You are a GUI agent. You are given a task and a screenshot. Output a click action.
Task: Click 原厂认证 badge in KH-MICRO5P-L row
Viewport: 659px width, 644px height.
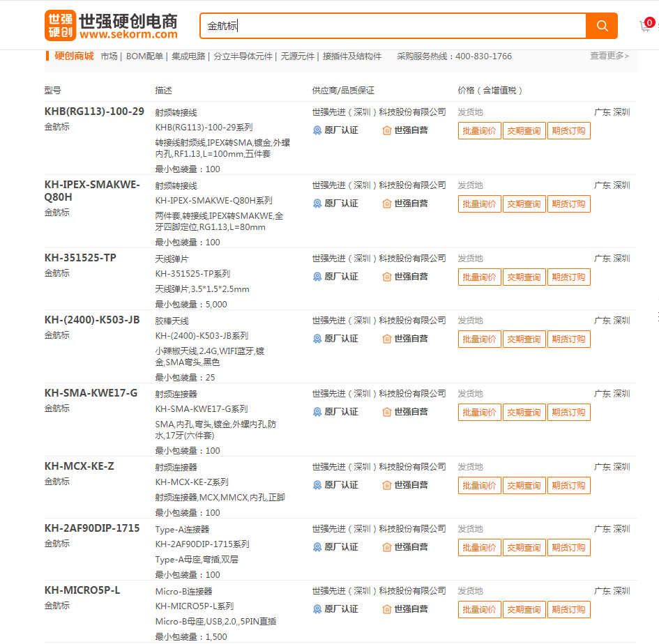(336, 609)
